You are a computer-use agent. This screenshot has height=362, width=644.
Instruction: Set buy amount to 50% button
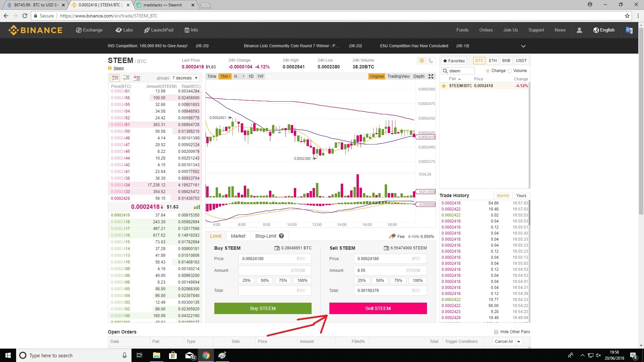pos(265,281)
